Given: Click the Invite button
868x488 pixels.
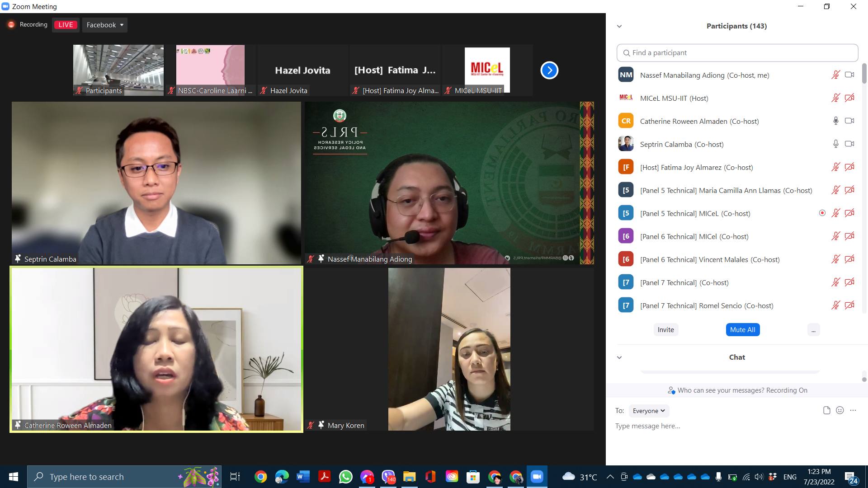Looking at the screenshot, I should click(x=665, y=330).
